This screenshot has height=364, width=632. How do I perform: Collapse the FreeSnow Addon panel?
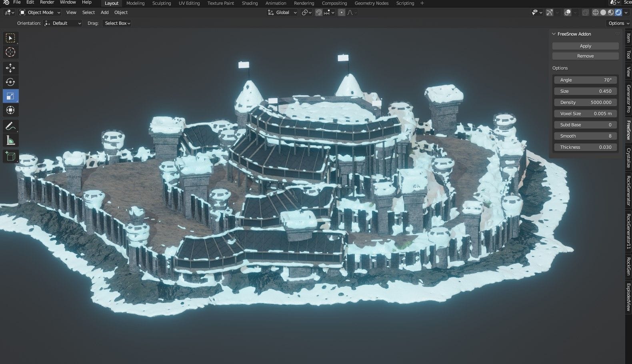coord(554,34)
